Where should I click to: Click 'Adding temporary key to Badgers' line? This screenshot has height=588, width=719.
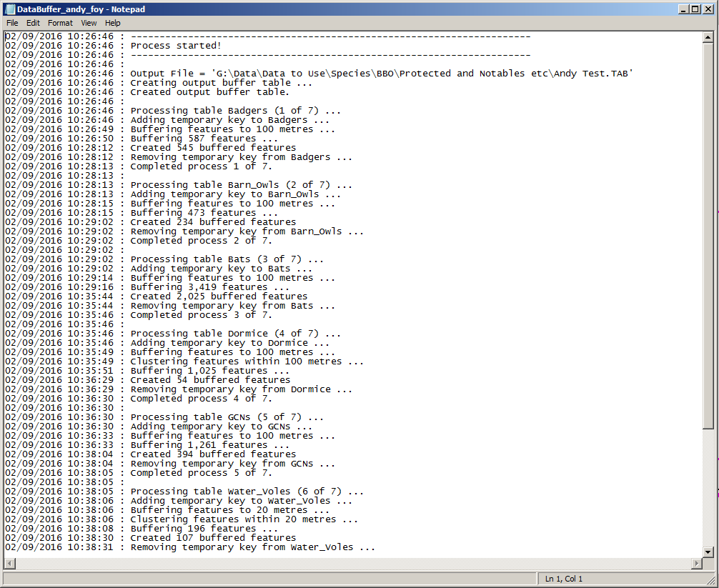tap(230, 120)
